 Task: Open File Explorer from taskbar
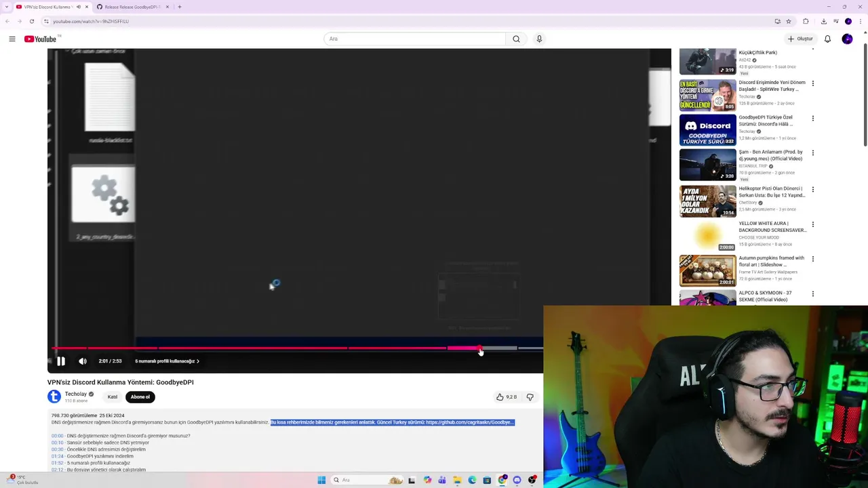click(x=457, y=480)
